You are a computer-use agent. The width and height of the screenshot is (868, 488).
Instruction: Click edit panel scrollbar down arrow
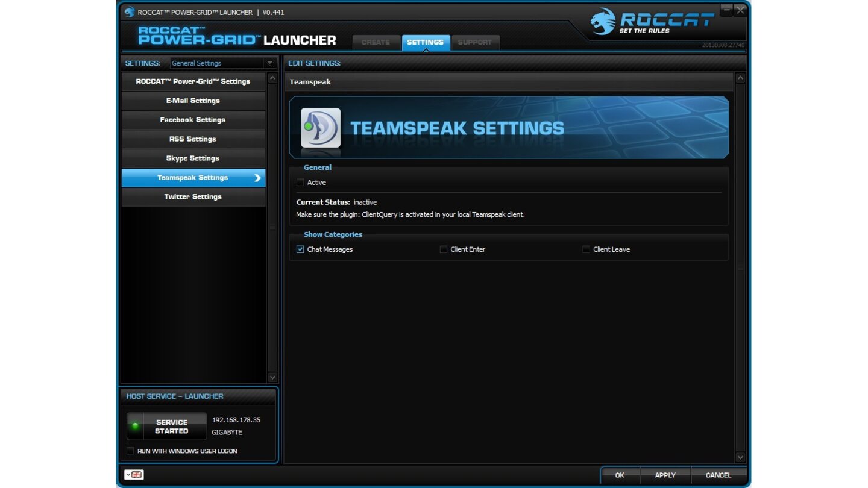pyautogui.click(x=740, y=457)
